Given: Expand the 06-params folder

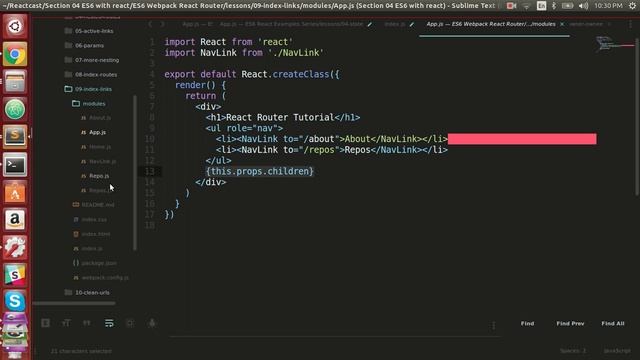Looking at the screenshot, I should tap(84, 45).
